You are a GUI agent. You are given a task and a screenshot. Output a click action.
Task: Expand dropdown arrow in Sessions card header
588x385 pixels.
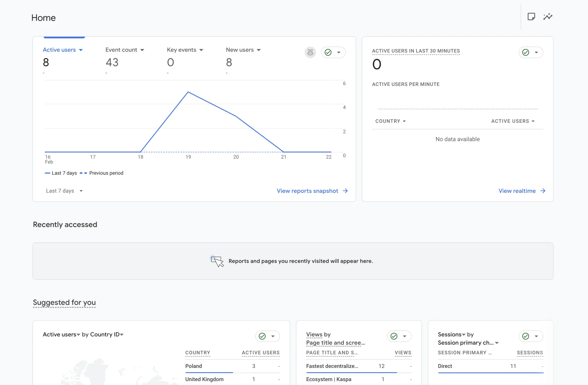click(x=536, y=336)
